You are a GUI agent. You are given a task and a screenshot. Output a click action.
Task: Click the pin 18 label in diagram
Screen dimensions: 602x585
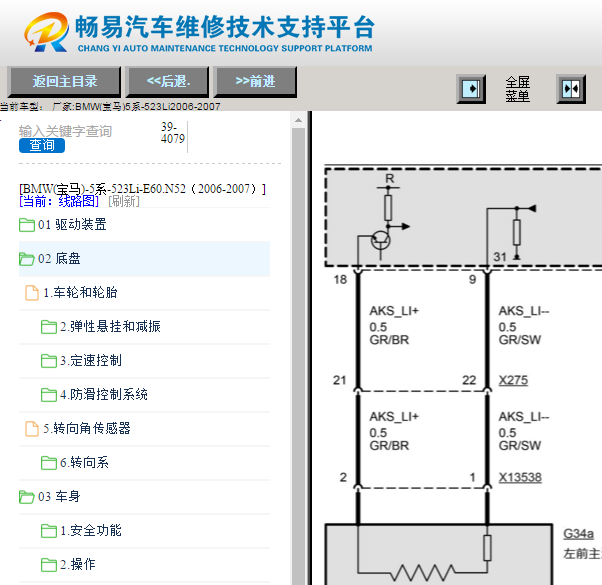tap(340, 279)
